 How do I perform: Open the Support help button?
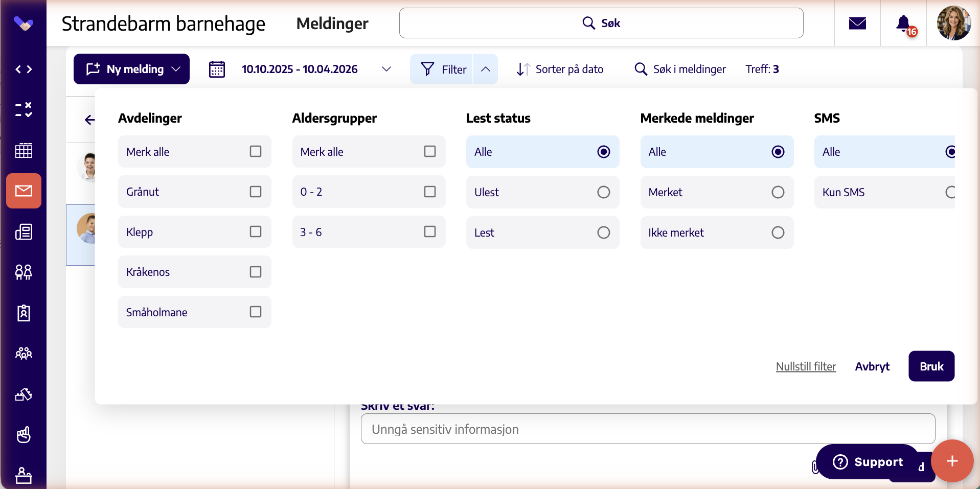(868, 462)
